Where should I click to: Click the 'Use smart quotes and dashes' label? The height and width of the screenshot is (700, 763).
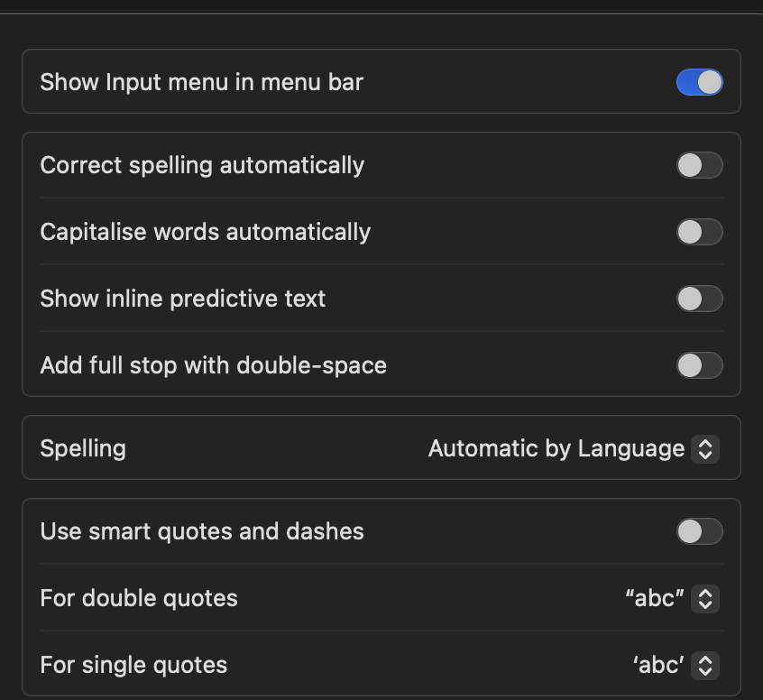(x=202, y=531)
